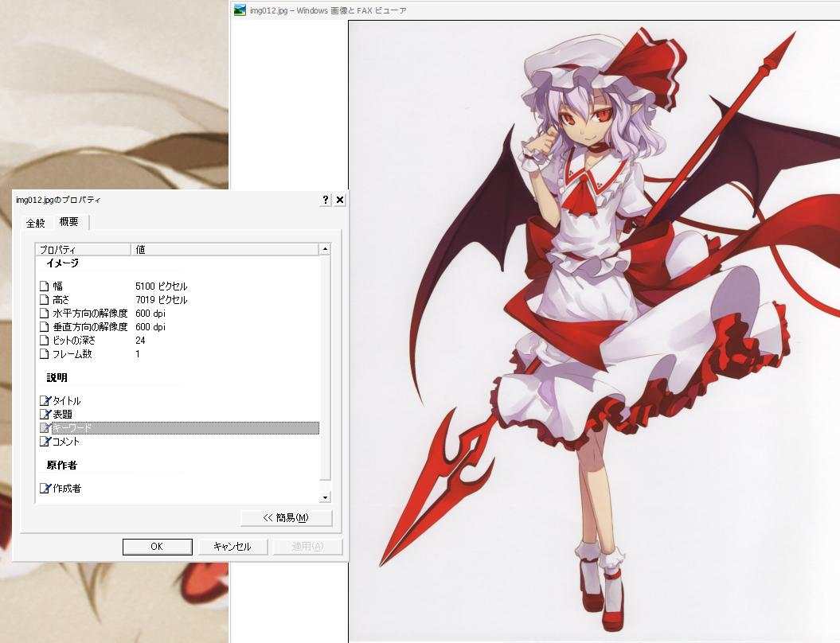Switch to the 全般 tab
The image size is (840, 643).
(36, 223)
